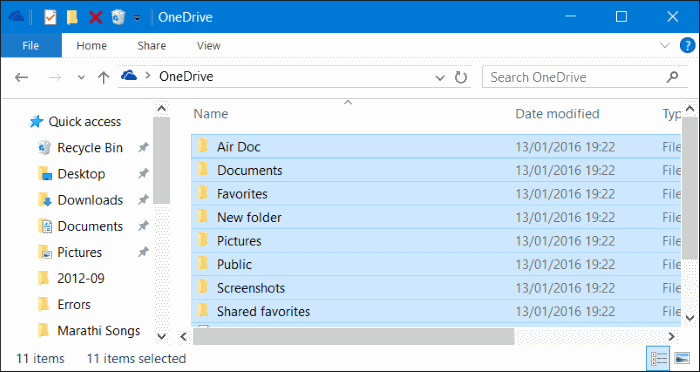Open the Customize Quick Access Toolbar dropdown arrow
This screenshot has width=700, height=372.
tap(137, 18)
